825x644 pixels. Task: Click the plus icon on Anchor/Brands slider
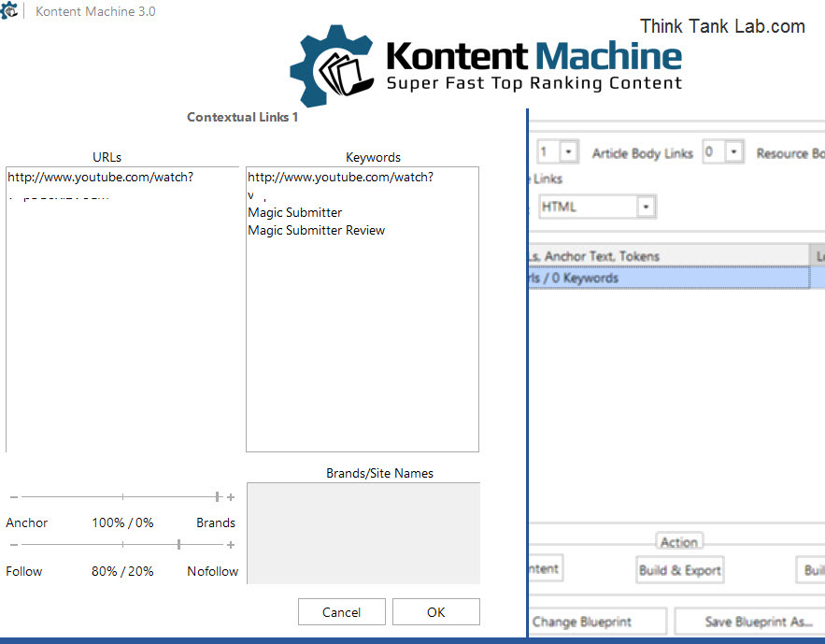point(231,497)
